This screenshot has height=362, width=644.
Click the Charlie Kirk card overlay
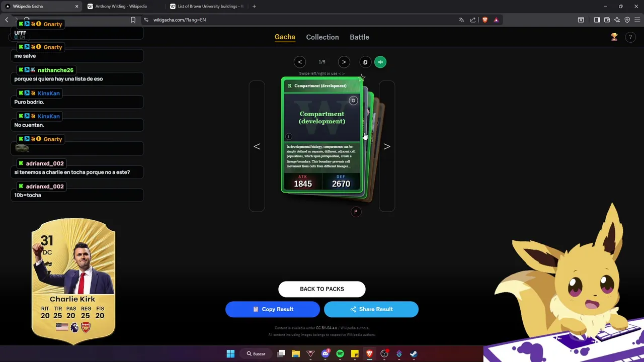73,281
